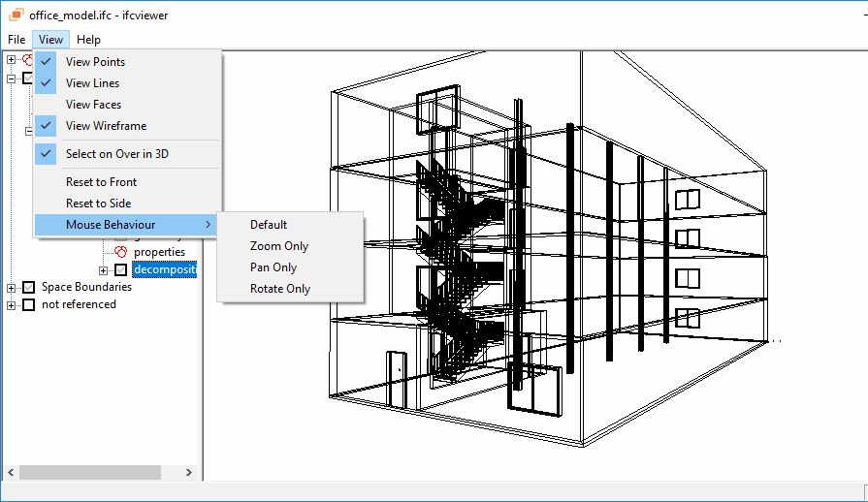
Task: Enable the View Faces option
Action: coord(127,105)
